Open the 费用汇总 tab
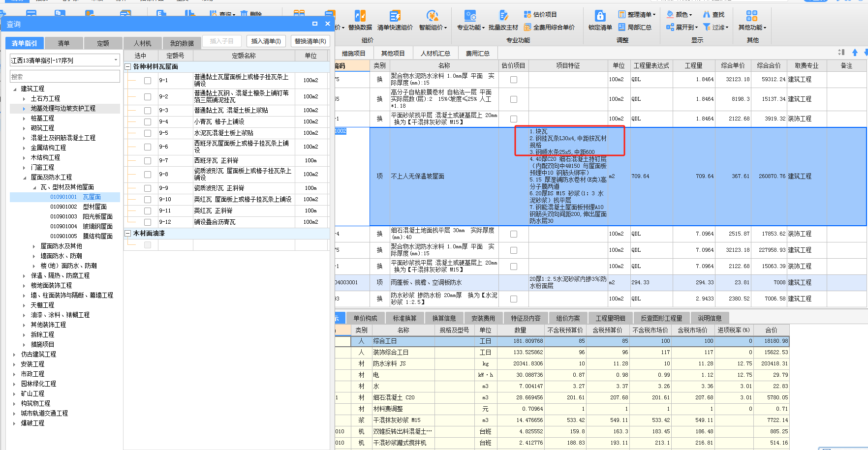 click(477, 53)
